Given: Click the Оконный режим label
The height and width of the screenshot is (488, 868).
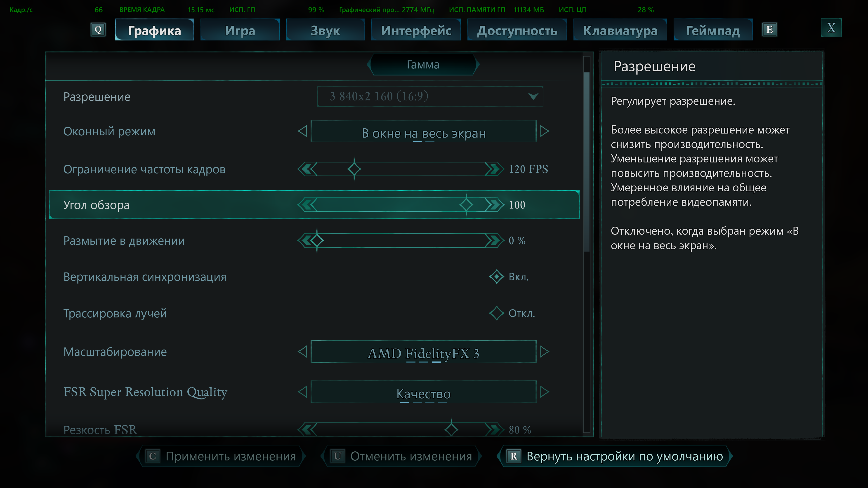Looking at the screenshot, I should 109,131.
